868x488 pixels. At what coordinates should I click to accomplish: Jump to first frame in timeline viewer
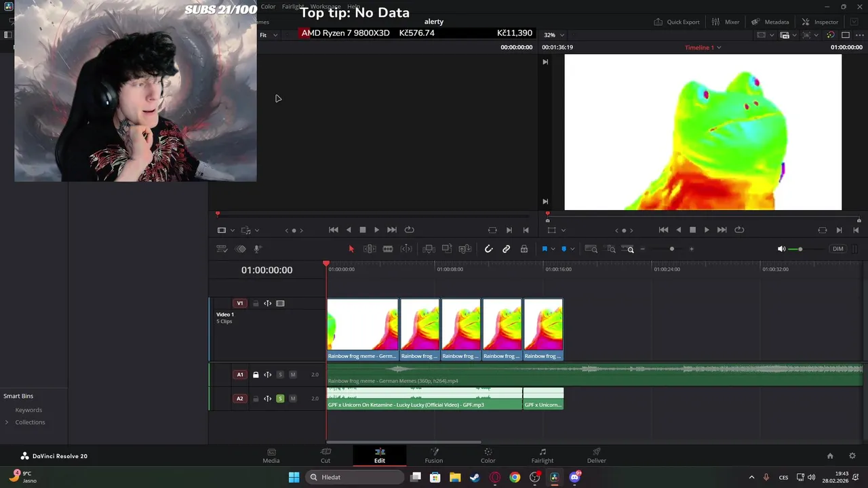point(663,230)
